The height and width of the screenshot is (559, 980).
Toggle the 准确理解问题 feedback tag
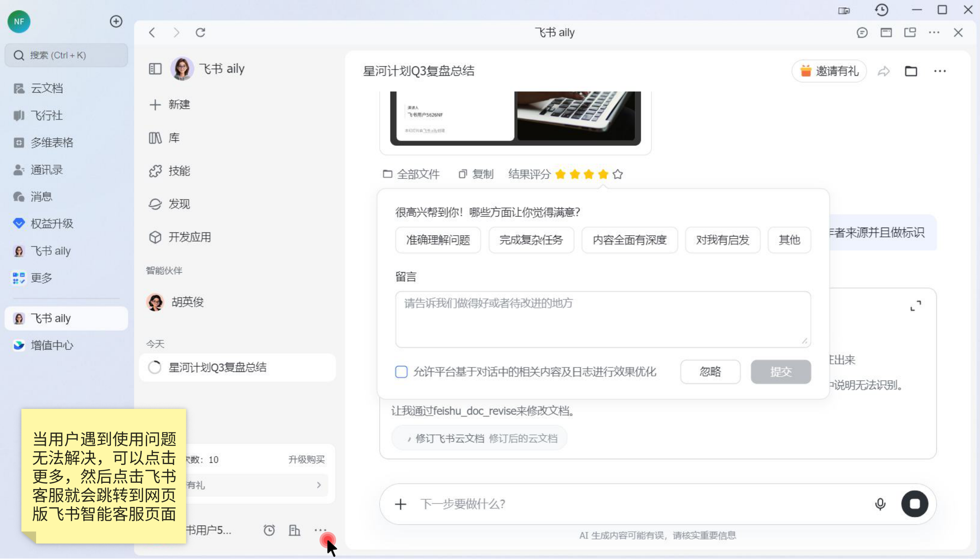pos(438,240)
